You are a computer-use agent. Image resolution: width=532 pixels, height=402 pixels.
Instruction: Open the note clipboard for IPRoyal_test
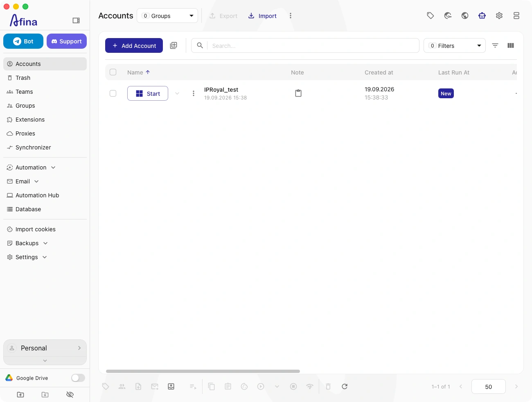(x=298, y=93)
